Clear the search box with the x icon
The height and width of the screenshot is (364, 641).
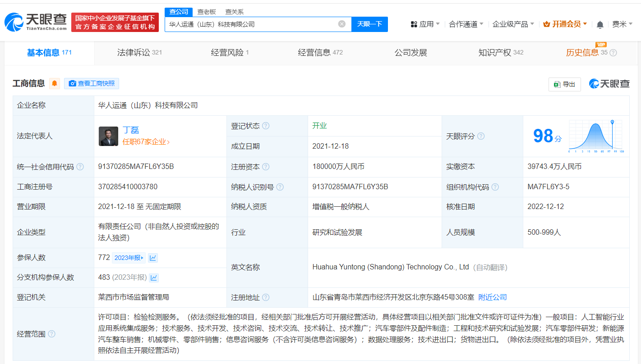(x=341, y=24)
